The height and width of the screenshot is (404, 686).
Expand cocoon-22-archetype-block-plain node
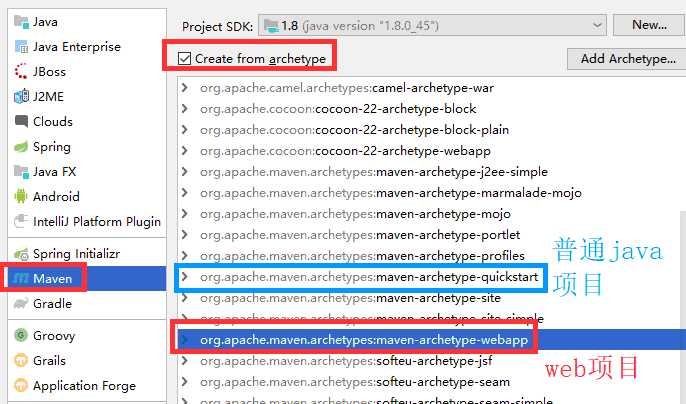[185, 130]
